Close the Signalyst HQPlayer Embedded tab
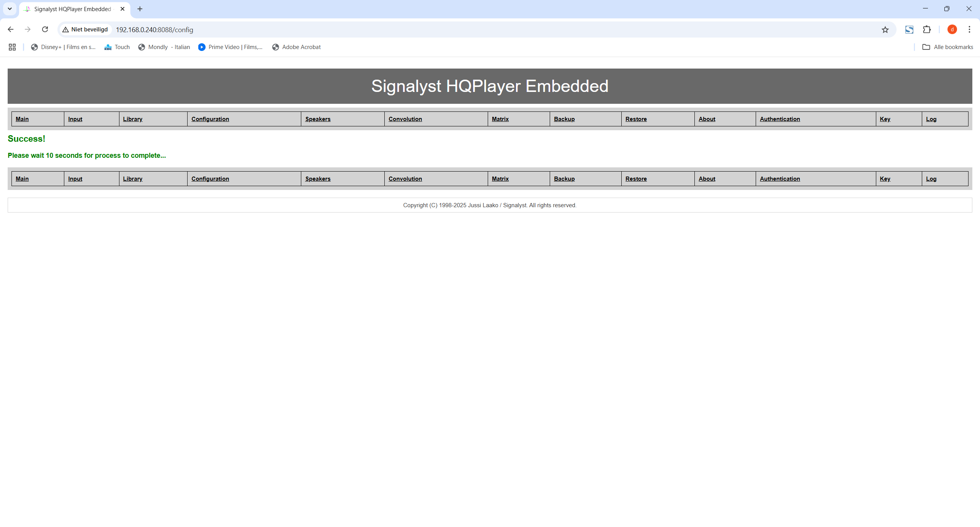This screenshot has width=980, height=527. point(122,9)
